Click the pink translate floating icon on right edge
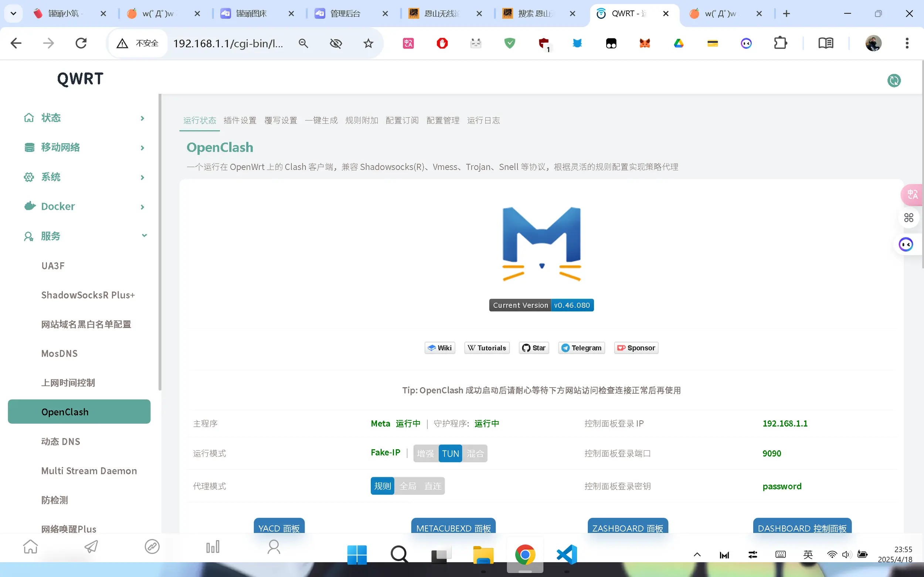 [x=912, y=195]
